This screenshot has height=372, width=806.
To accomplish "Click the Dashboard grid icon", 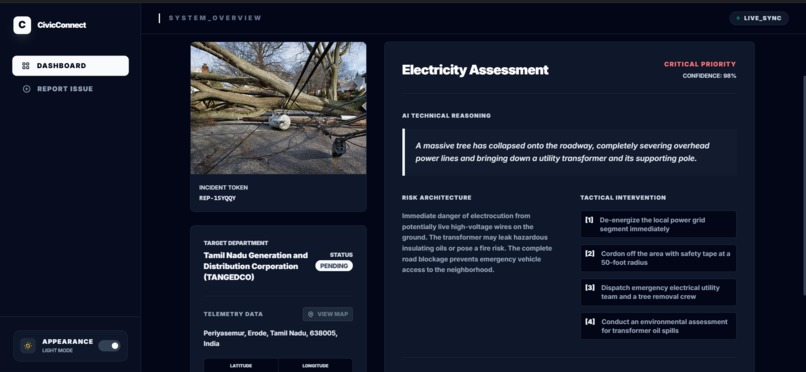I will [26, 66].
